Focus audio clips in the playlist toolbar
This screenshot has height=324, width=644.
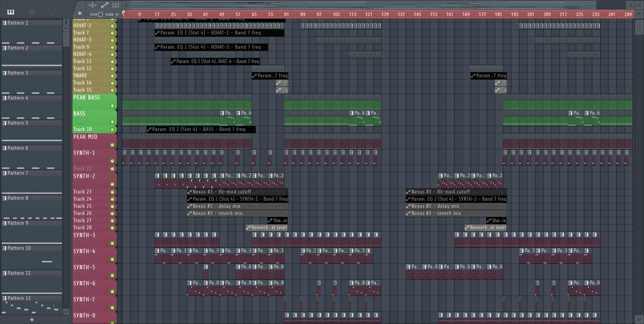(93, 5)
